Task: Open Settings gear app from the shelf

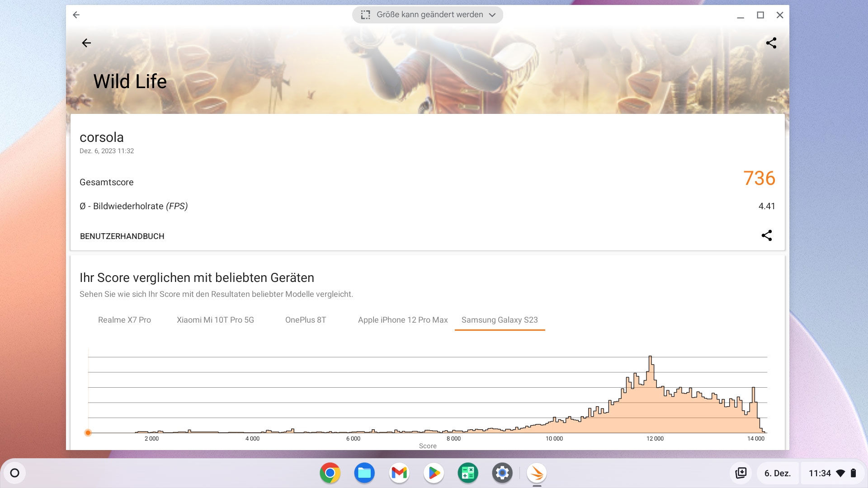Action: click(x=502, y=473)
